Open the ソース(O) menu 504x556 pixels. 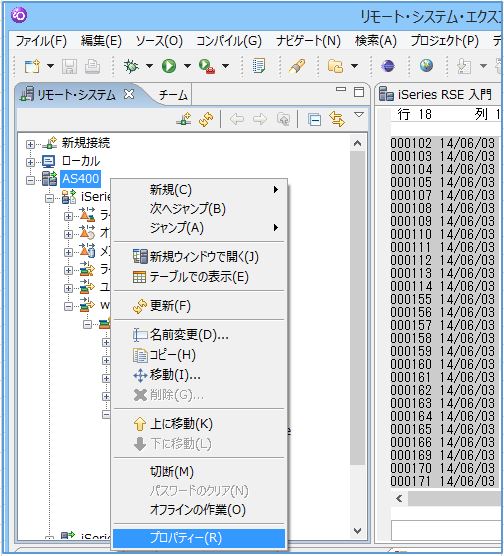point(159,41)
